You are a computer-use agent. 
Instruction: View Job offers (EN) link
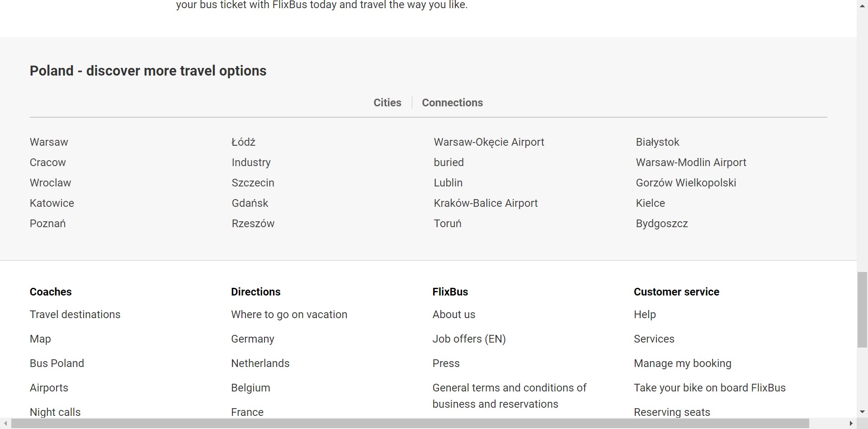click(469, 339)
